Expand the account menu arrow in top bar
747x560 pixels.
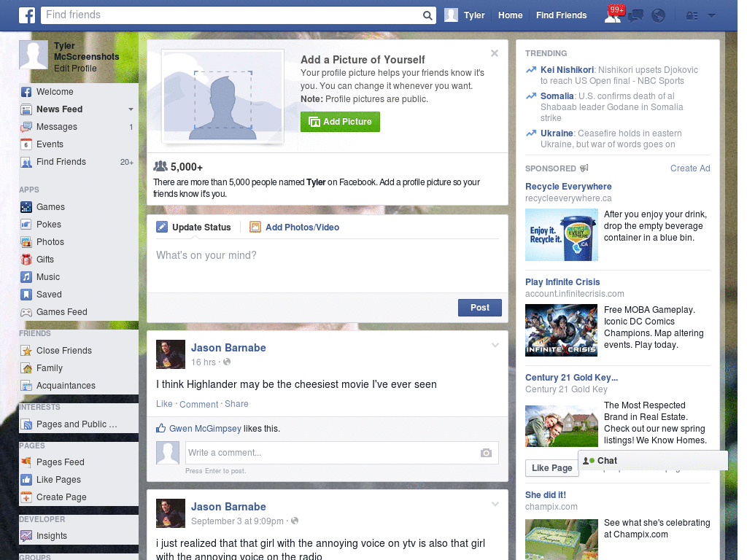(x=711, y=16)
